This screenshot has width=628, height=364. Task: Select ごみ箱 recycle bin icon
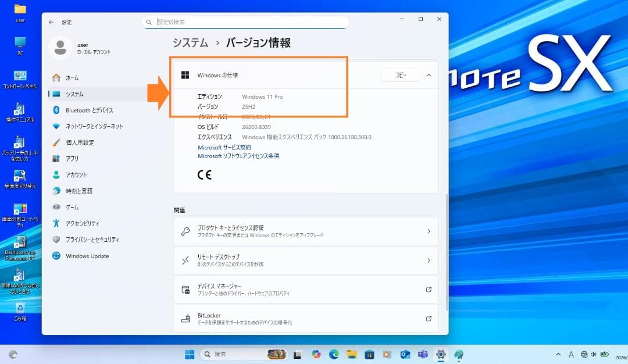(x=20, y=312)
